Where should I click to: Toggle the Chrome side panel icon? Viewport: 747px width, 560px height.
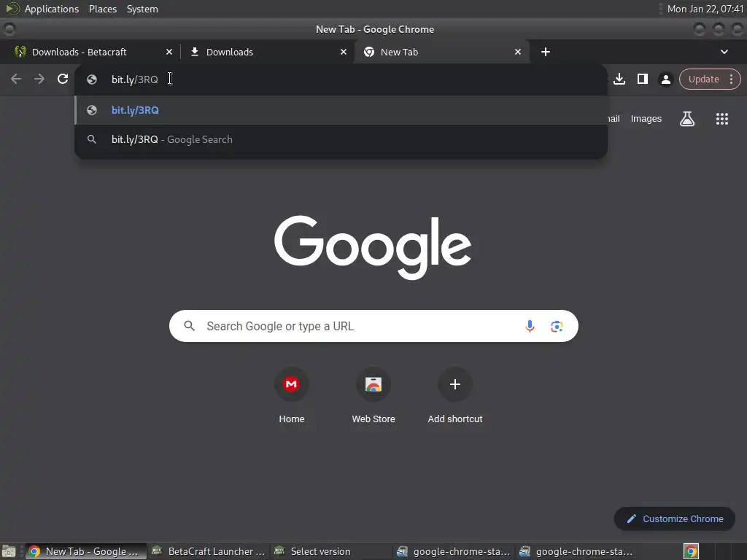642,79
